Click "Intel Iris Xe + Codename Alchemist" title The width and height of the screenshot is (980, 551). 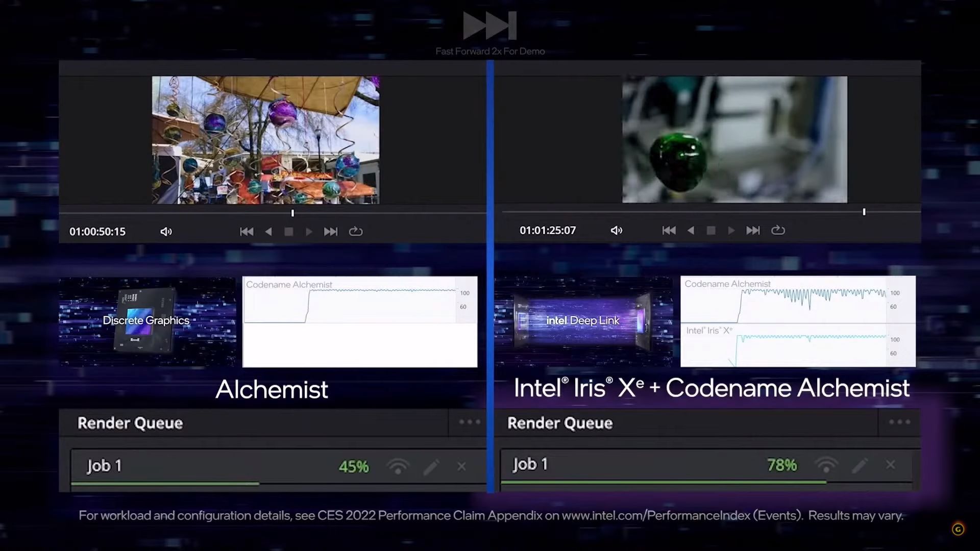tap(712, 388)
